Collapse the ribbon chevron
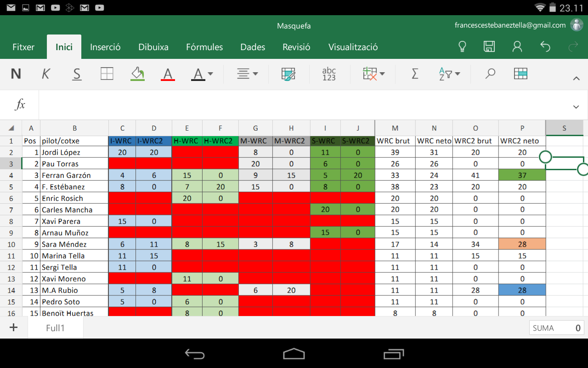The width and height of the screenshot is (588, 368). pyautogui.click(x=576, y=79)
